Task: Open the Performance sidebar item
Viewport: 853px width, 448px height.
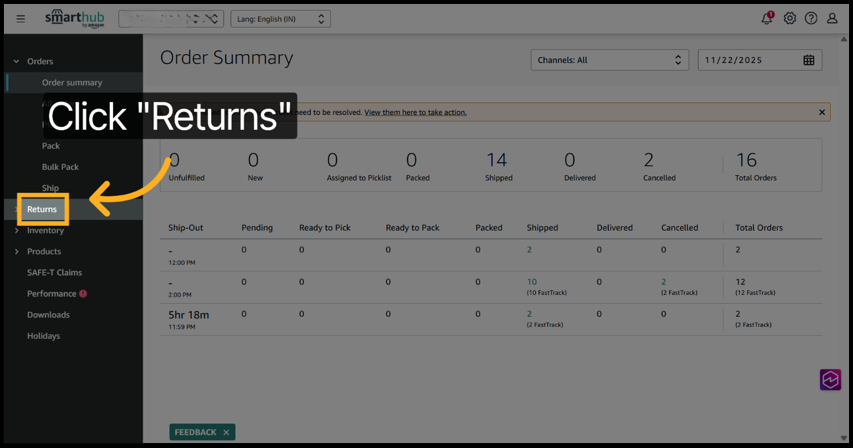Action: click(x=52, y=294)
